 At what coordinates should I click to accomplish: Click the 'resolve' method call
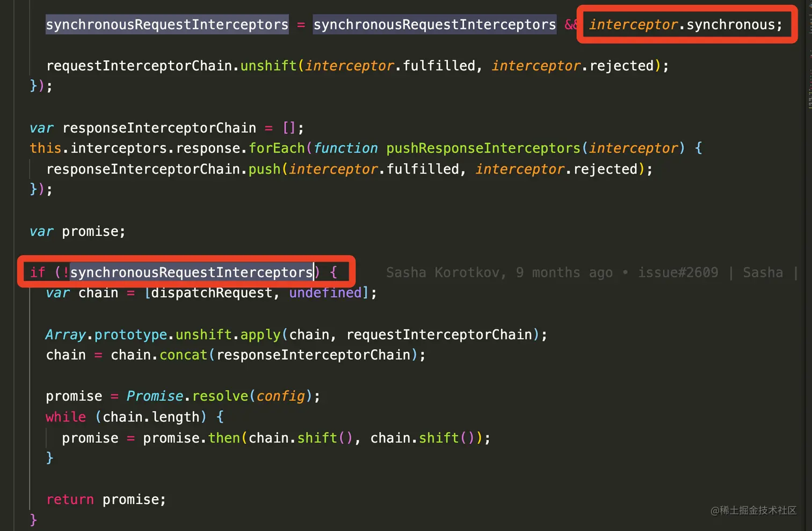tap(220, 396)
